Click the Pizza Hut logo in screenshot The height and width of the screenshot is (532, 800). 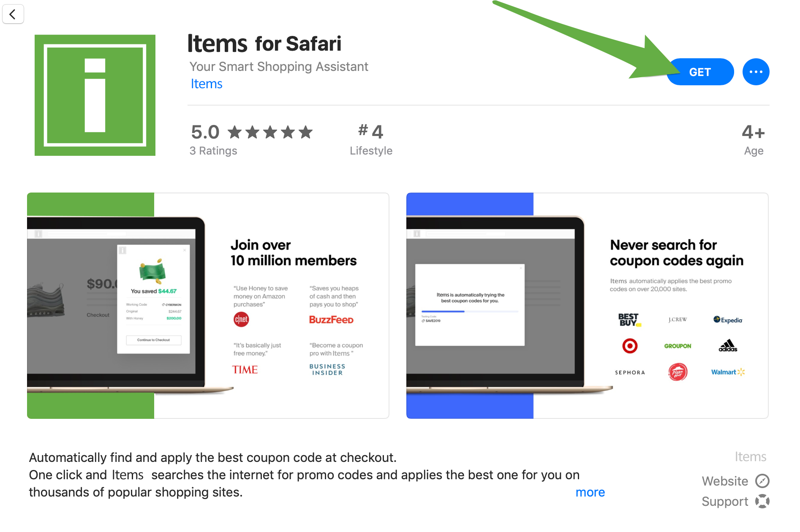pos(678,372)
